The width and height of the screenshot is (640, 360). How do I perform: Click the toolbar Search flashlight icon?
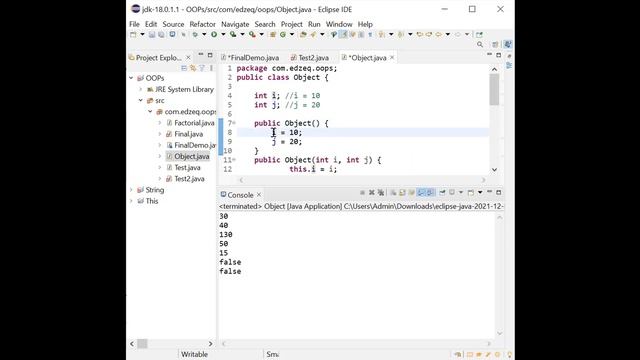pos(313,35)
